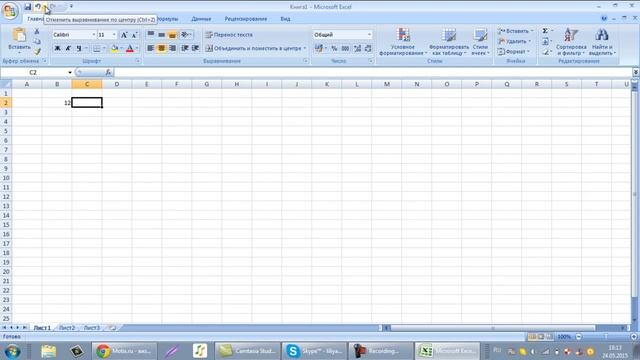Switch to the Данные ribbon tab
640x360 pixels.
[201, 19]
